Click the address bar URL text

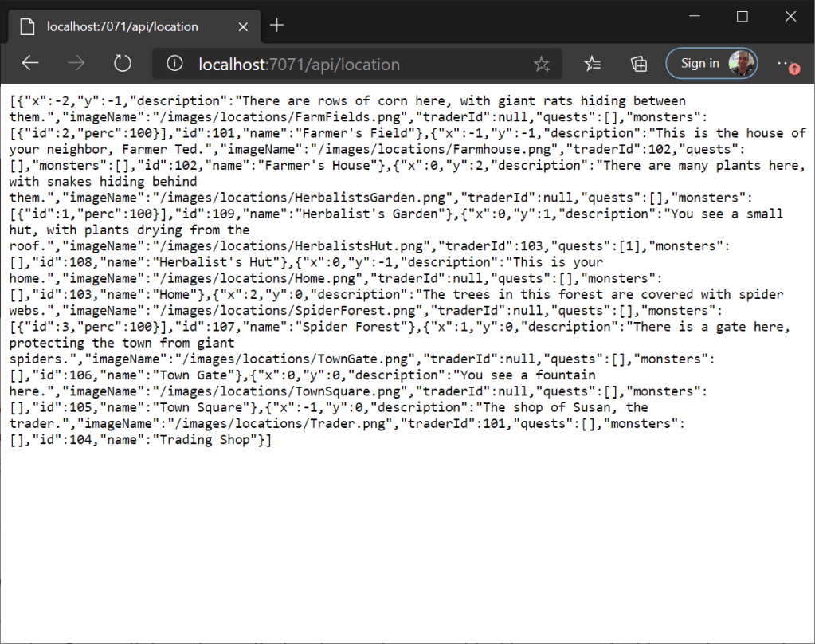[x=299, y=65]
